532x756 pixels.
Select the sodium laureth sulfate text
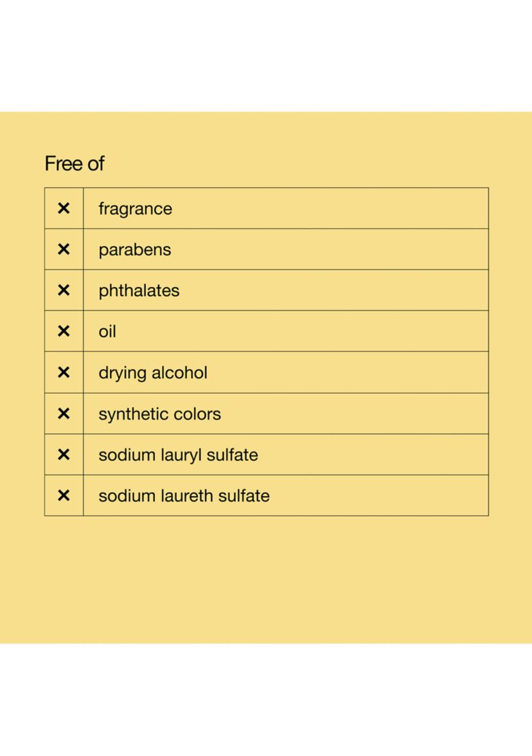[x=184, y=496]
